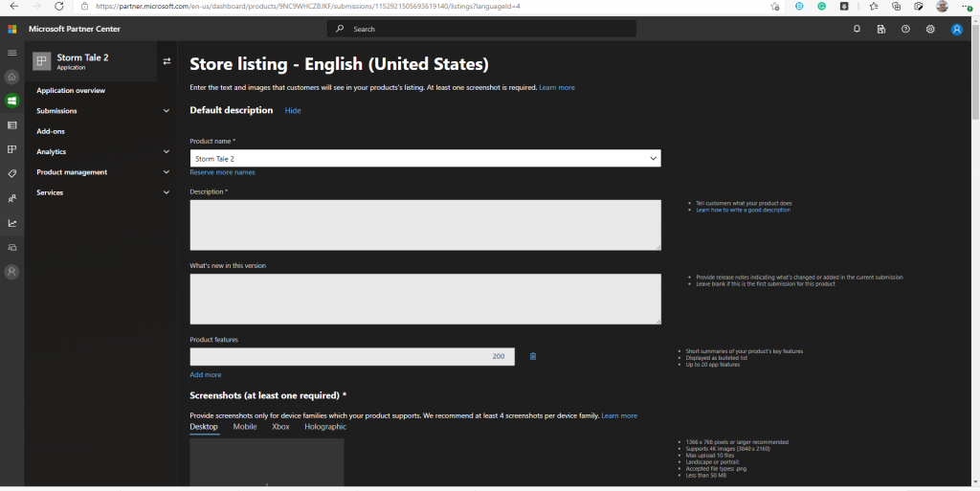Switch to the Mobile screenshots tab
Screen dimensions: 980x491
pos(245,427)
